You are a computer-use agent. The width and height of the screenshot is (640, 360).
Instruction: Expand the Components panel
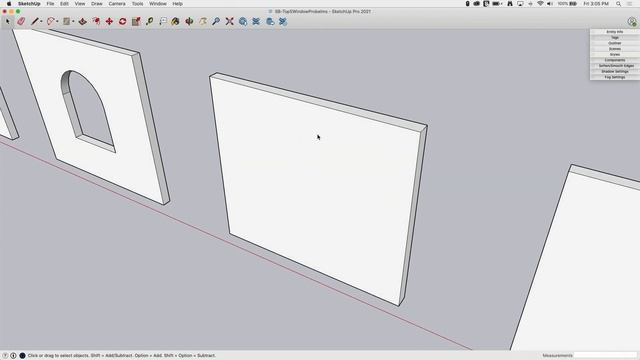(x=614, y=60)
